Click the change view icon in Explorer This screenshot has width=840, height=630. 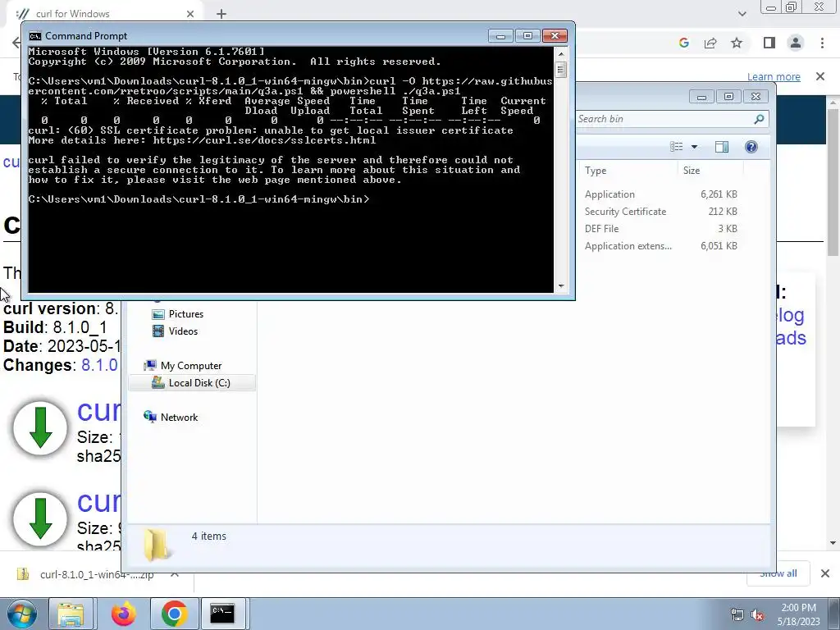point(677,147)
